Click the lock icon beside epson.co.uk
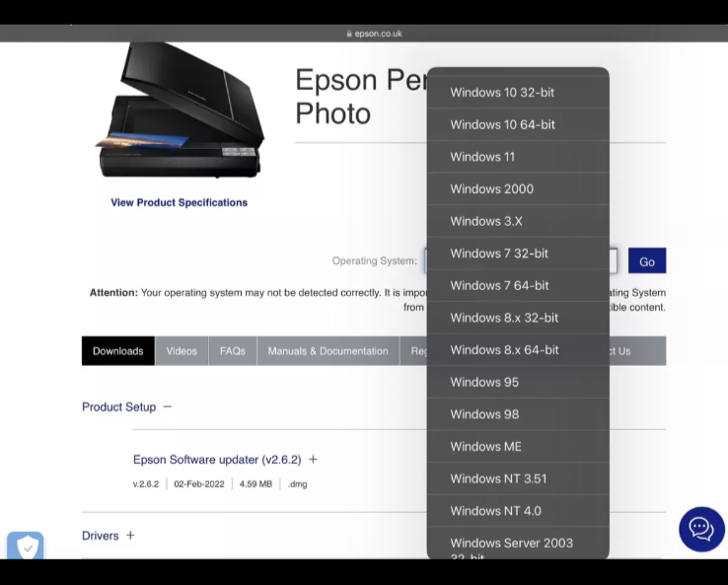The image size is (728, 585). [349, 34]
